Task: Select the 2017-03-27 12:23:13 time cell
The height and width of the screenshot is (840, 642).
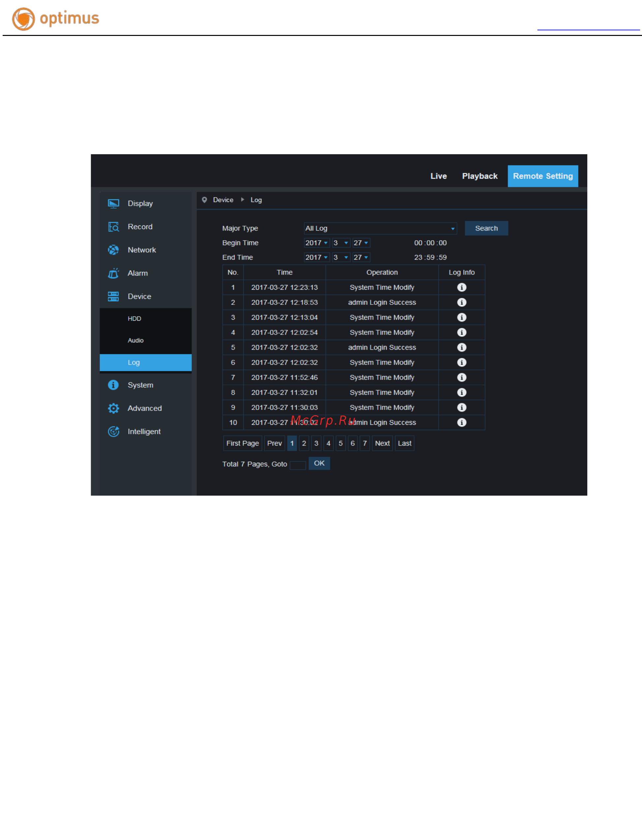Action: coord(284,287)
